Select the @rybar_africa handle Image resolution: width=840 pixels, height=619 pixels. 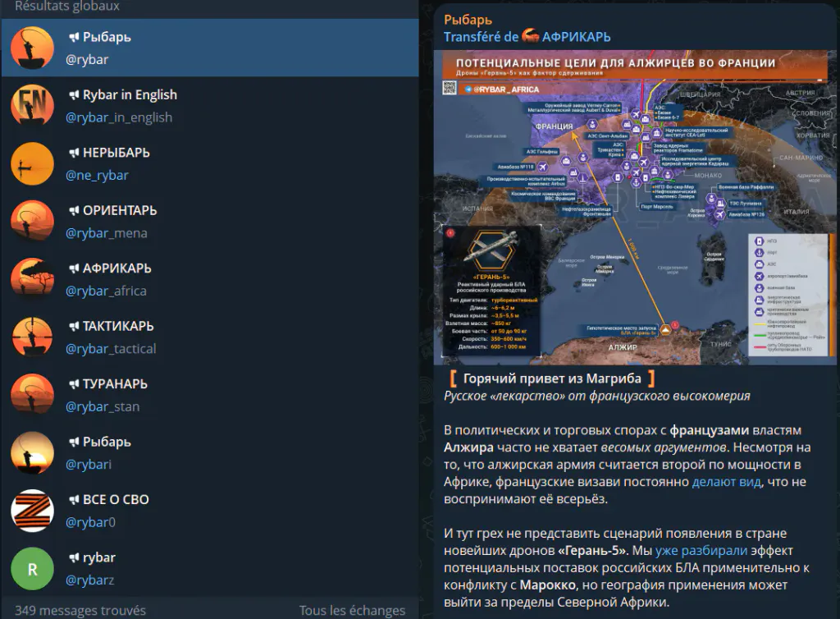pyautogui.click(x=106, y=291)
